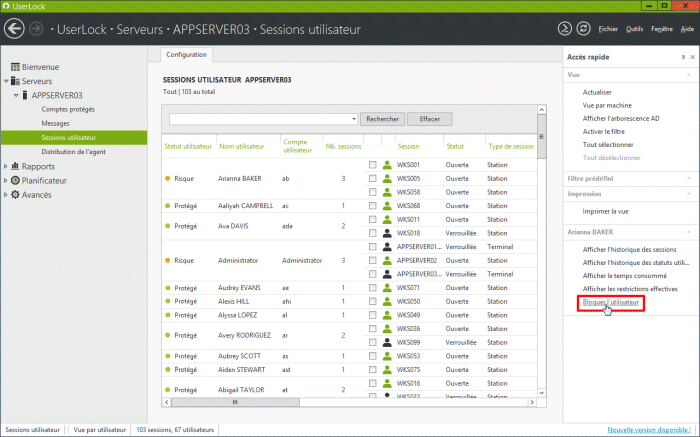This screenshot has width=700, height=437.
Task: Click the horizontal scrollbar thumb of table
Action: (x=235, y=402)
